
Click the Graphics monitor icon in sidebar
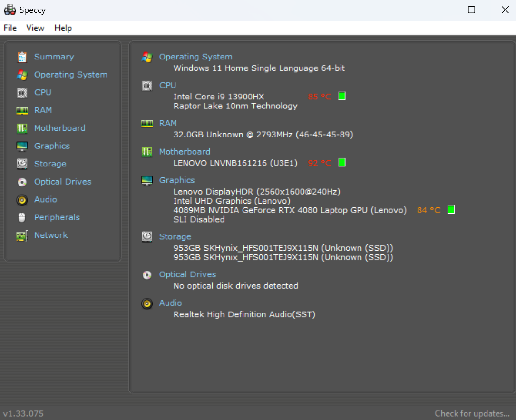[22, 146]
